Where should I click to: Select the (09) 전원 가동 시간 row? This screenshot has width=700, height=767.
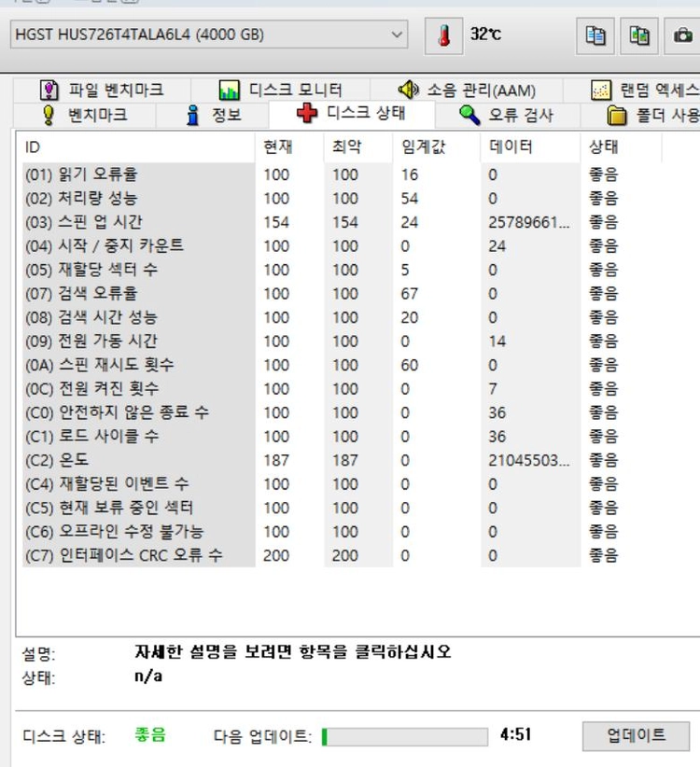pyautogui.click(x=343, y=341)
